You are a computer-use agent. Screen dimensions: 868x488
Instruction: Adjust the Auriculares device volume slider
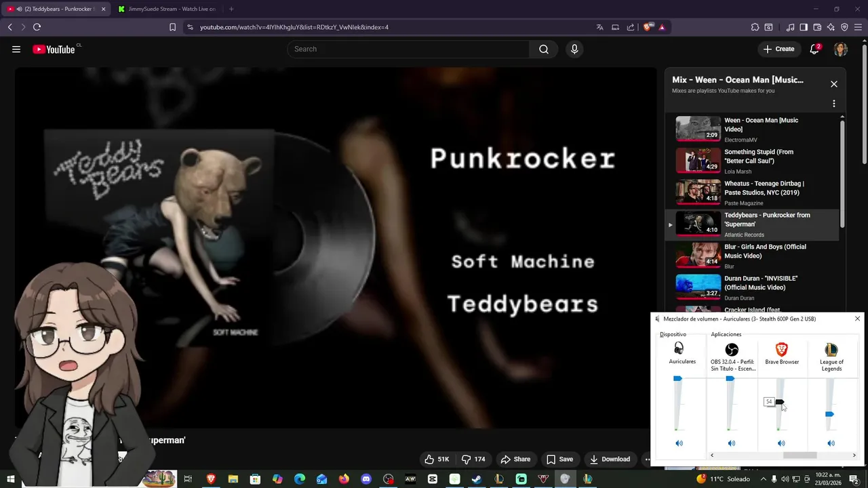[677, 379]
